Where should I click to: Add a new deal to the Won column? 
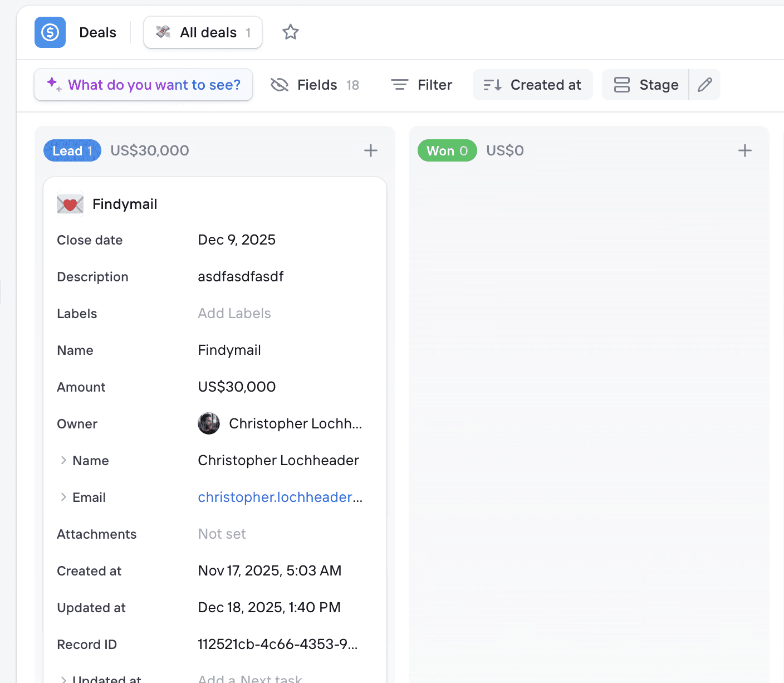click(744, 150)
